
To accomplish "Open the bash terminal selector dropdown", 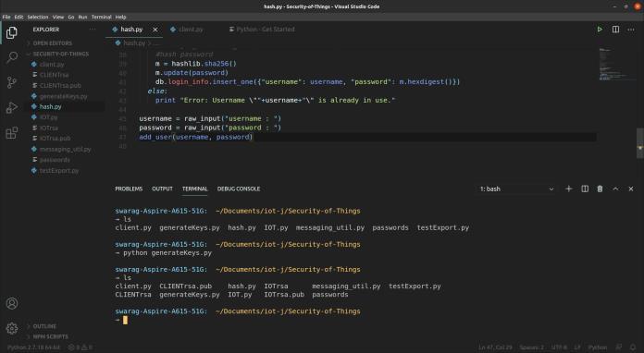I will pyautogui.click(x=516, y=189).
